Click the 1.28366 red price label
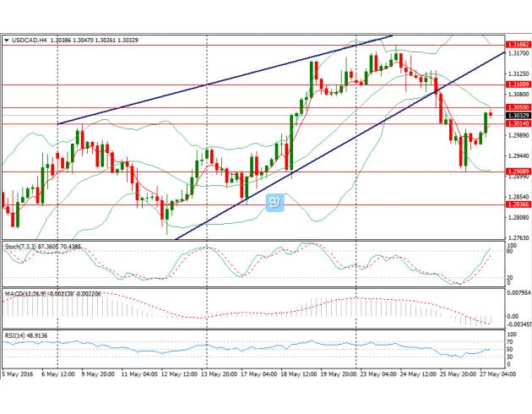 pos(517,204)
